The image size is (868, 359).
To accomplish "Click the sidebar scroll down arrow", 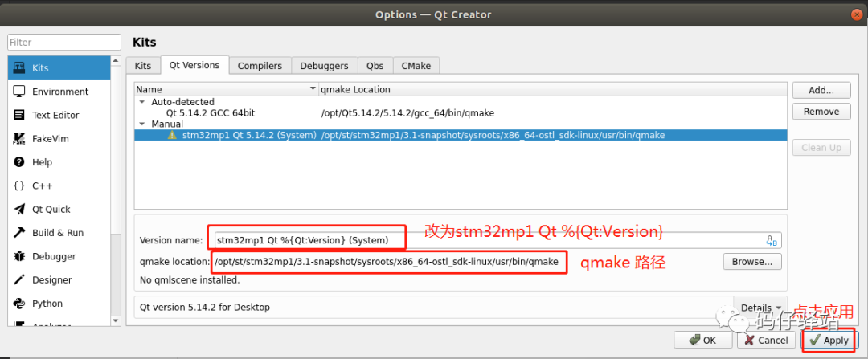I will 116,320.
